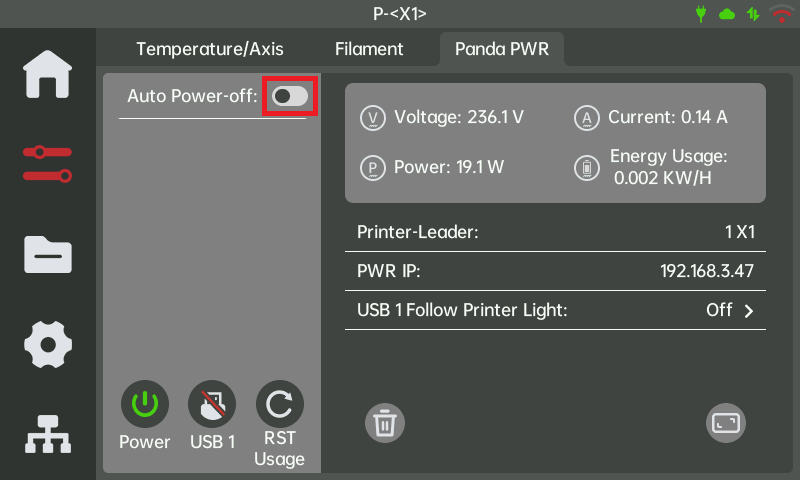800x480 pixels.
Task: Switch to the Temperature/Axis tab
Action: click(210, 48)
